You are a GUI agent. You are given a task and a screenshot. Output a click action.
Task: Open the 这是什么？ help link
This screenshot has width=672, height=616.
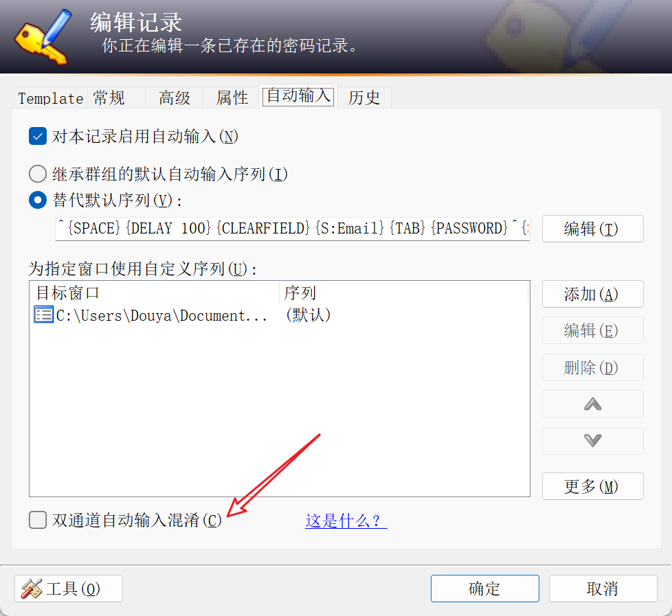(346, 521)
